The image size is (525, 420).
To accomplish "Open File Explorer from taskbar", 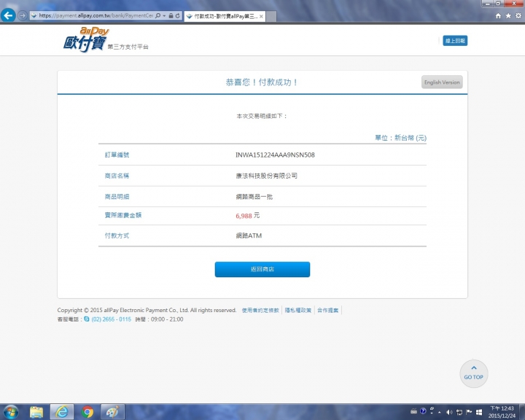I will pyautogui.click(x=36, y=412).
